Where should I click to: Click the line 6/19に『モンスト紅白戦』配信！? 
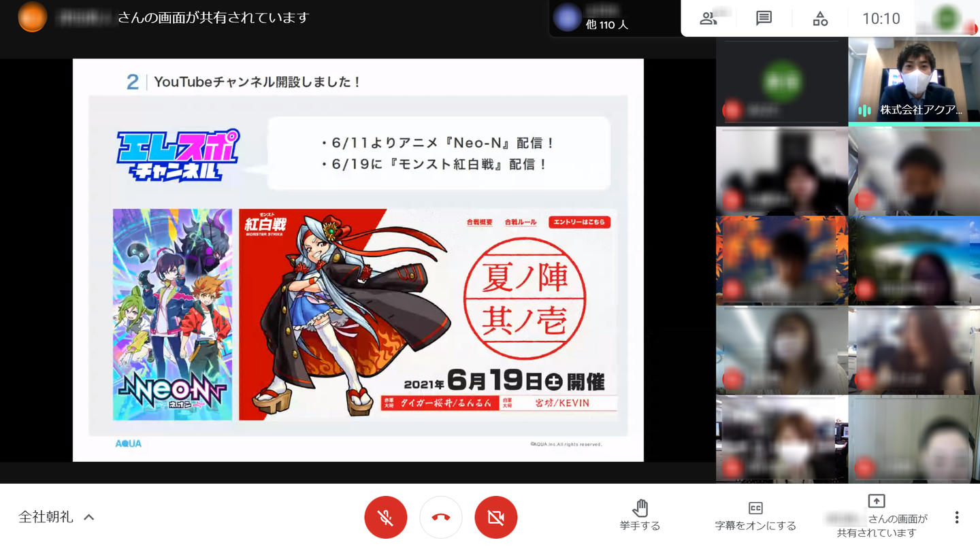(435, 165)
